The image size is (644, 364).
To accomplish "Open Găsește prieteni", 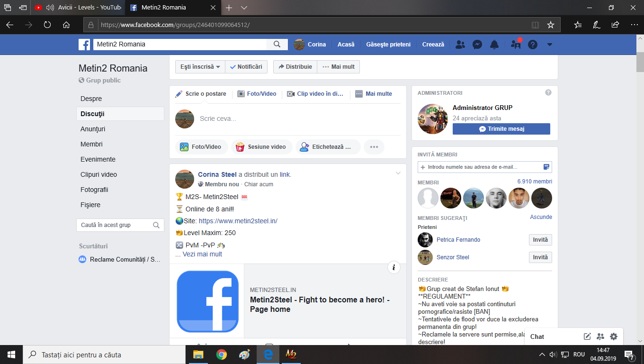I will [388, 45].
